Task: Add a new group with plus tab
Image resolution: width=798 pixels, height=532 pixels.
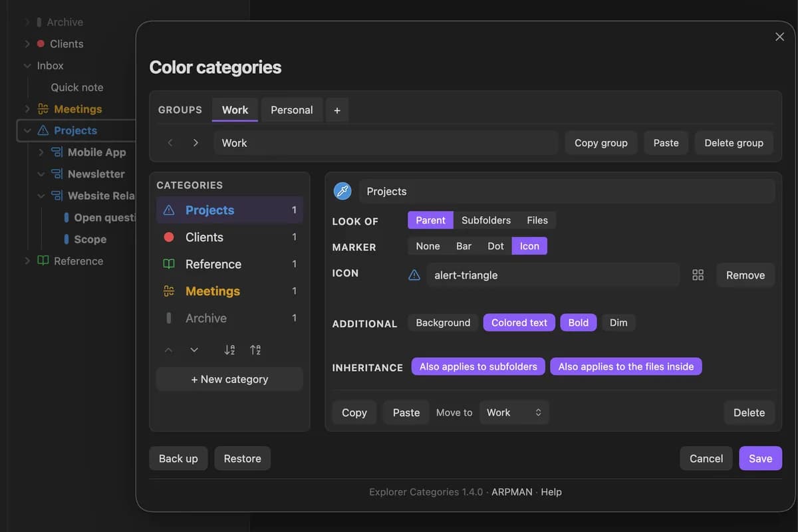Action: (337, 110)
